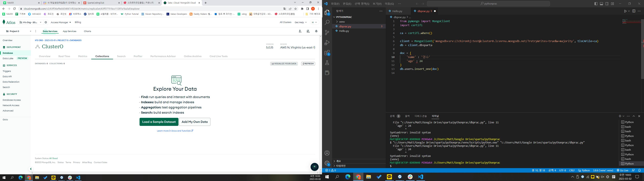Viewport: 644px width, 181px height.
Task: Open the Explorer view in VS Code activity bar
Action: (327, 13)
